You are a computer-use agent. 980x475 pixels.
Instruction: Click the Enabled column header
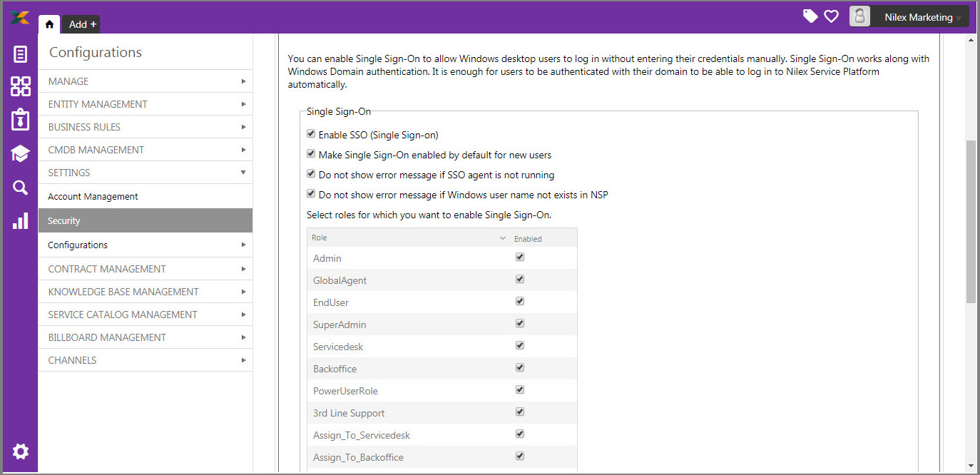click(x=528, y=239)
